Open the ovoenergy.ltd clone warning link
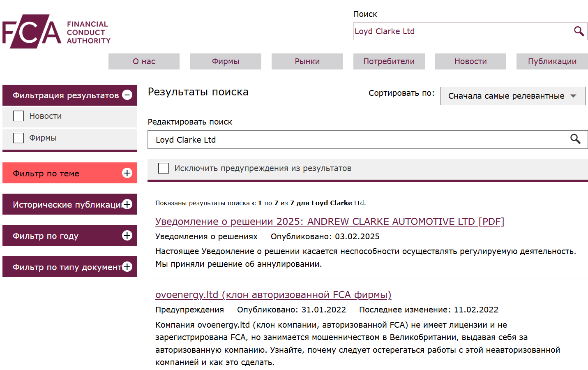This screenshot has width=588, height=370. coord(273,295)
